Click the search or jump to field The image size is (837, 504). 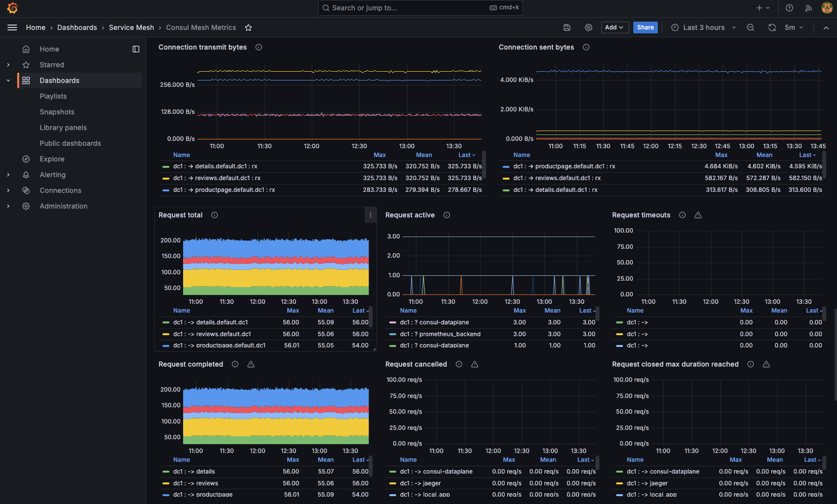420,8
